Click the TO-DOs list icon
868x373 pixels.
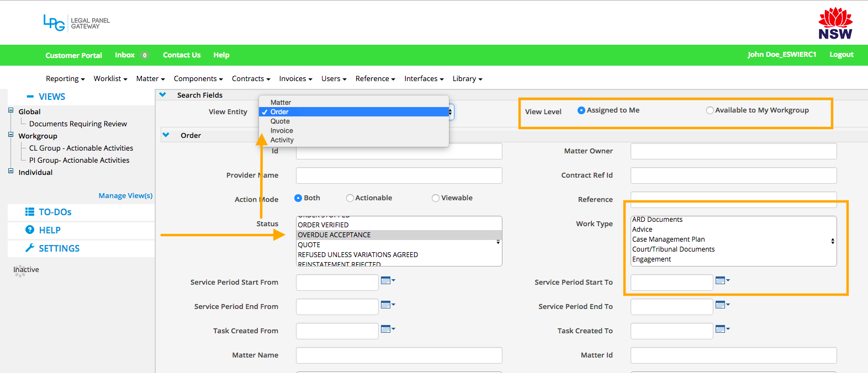(30, 212)
